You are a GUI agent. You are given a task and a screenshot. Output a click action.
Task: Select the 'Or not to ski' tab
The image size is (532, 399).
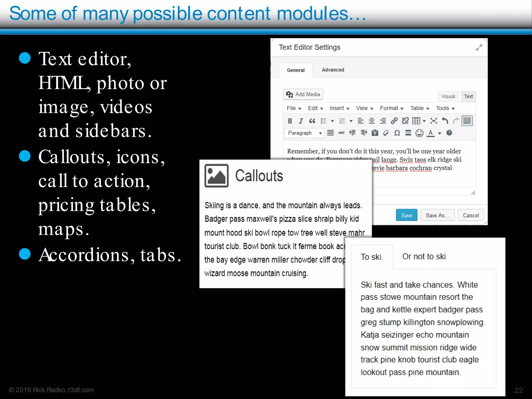coord(424,257)
